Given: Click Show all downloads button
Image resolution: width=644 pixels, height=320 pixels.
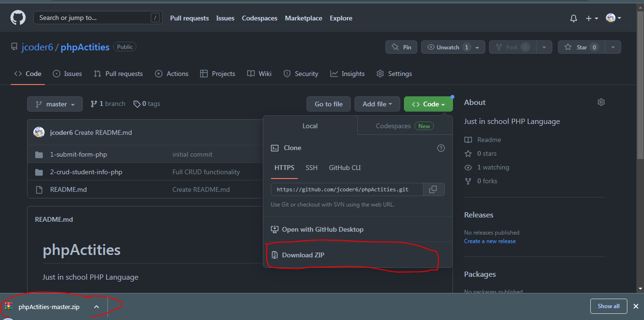Looking at the screenshot, I should [608, 306].
